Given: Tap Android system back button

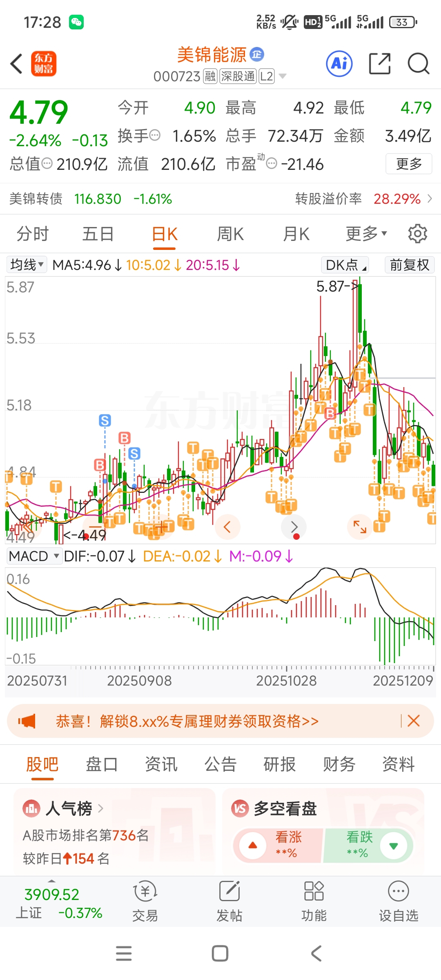Looking at the screenshot, I should tap(316, 953).
